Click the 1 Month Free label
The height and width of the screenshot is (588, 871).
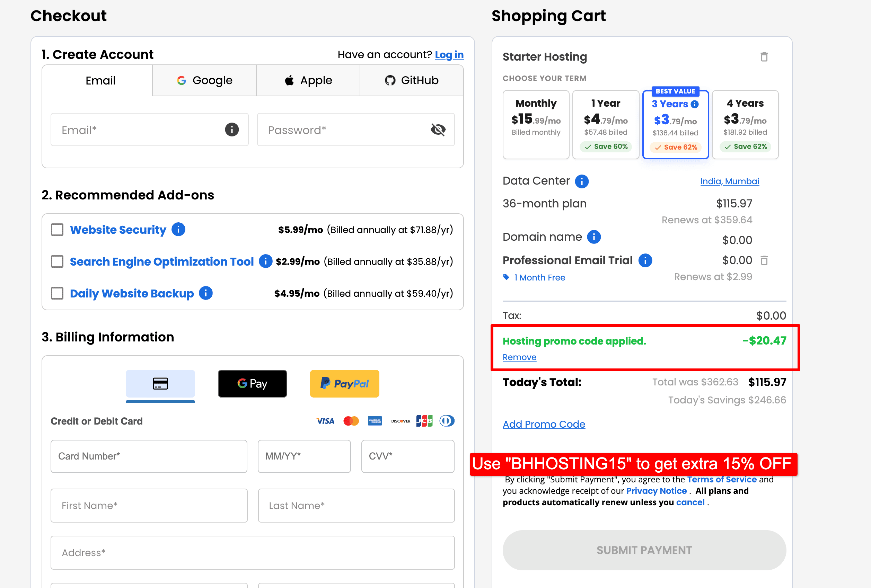[539, 277]
